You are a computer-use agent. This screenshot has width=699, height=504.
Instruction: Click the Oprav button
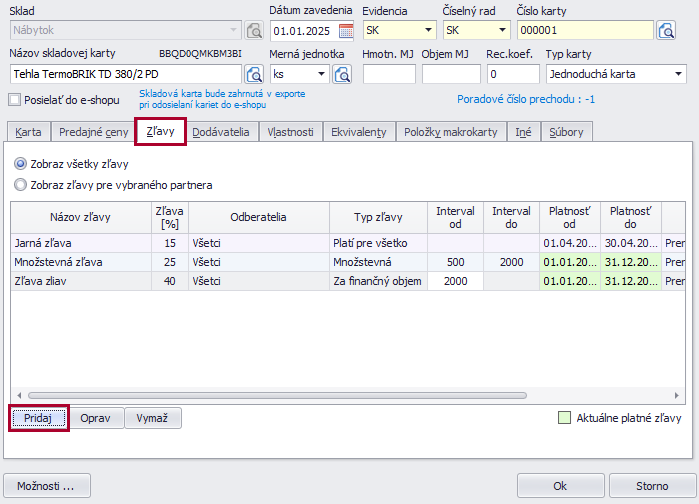click(95, 418)
